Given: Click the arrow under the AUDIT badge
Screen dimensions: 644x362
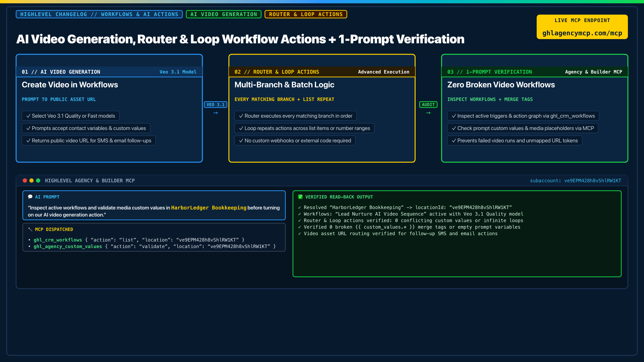Looking at the screenshot, I should pos(428,113).
